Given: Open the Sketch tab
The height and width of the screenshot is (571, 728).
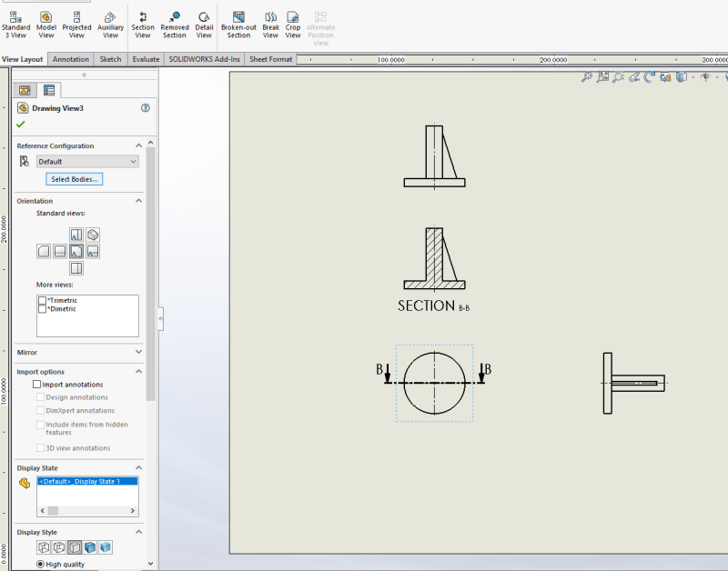Looking at the screenshot, I should pos(110,59).
